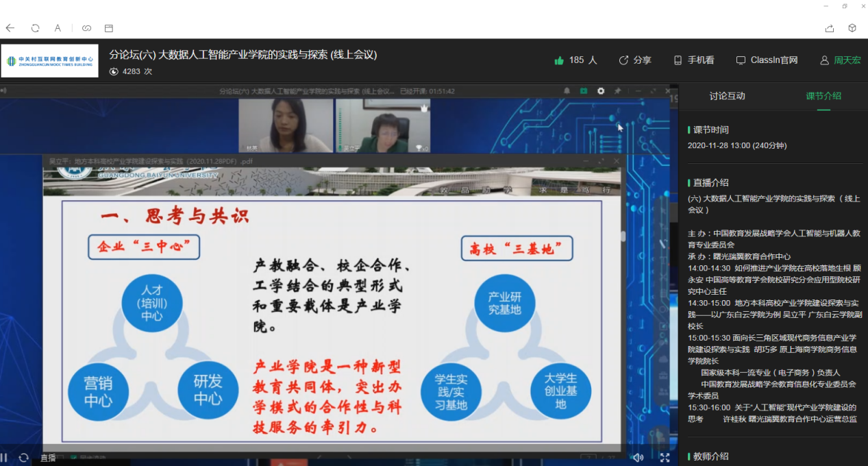This screenshot has height=466, width=868.
Task: Click the back arrow in the top toolbar
Action: (10, 28)
